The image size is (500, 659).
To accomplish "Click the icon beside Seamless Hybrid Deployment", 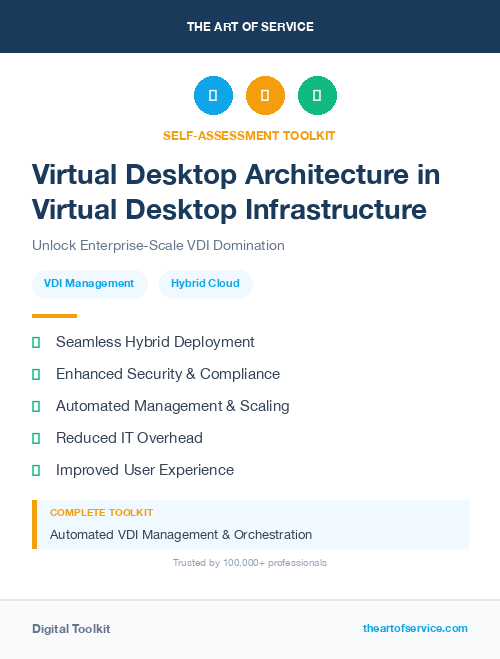I will 36,343.
